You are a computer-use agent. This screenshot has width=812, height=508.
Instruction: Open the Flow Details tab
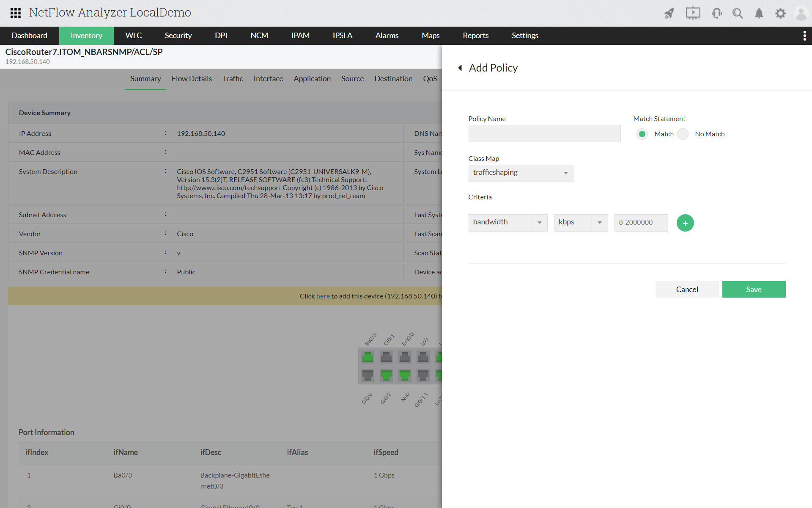coord(192,79)
